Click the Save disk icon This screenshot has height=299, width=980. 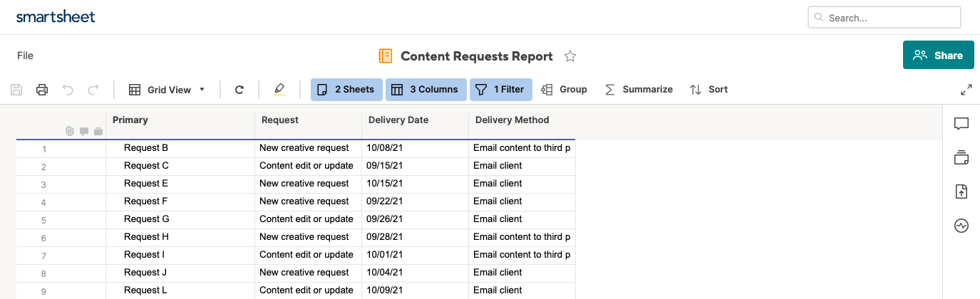point(17,90)
